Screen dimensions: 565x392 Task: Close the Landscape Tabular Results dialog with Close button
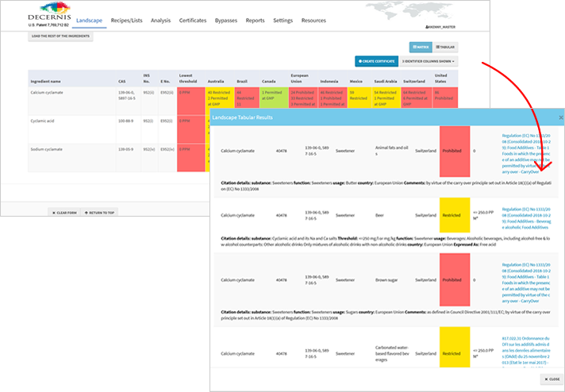(552, 379)
